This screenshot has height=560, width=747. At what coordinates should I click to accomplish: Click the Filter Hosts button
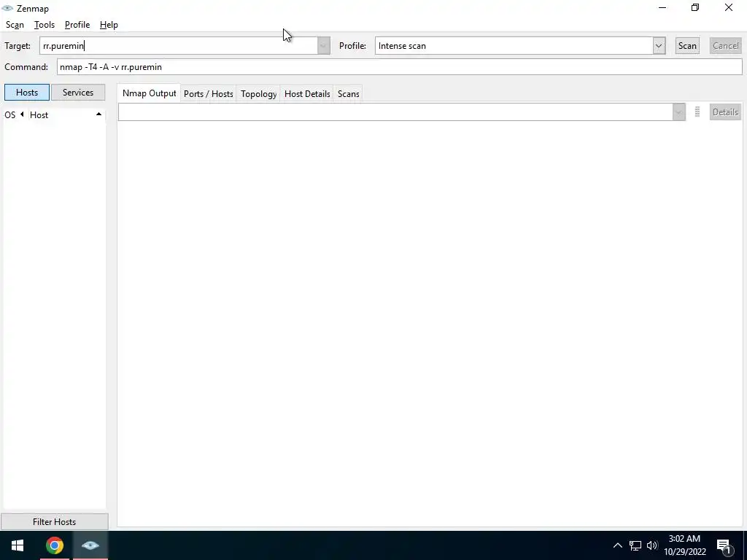tap(54, 522)
